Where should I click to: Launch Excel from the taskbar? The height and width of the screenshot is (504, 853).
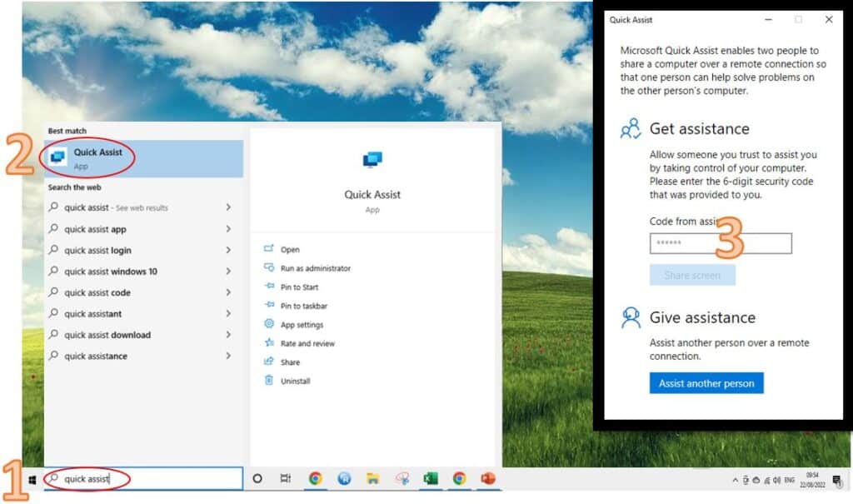point(430,478)
